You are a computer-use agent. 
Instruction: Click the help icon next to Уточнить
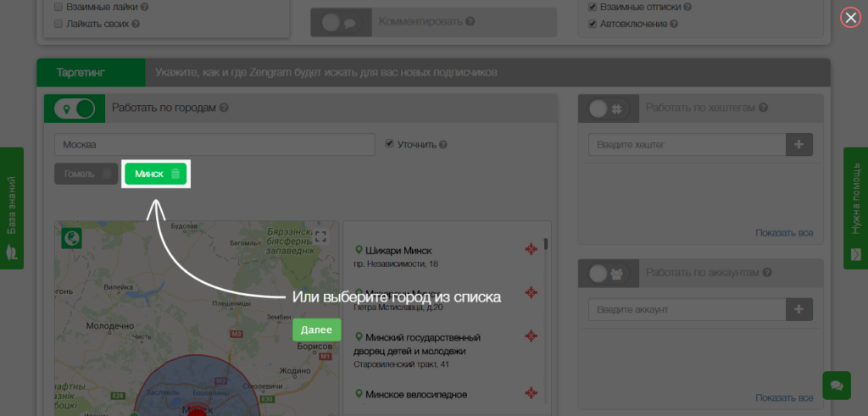tap(442, 145)
